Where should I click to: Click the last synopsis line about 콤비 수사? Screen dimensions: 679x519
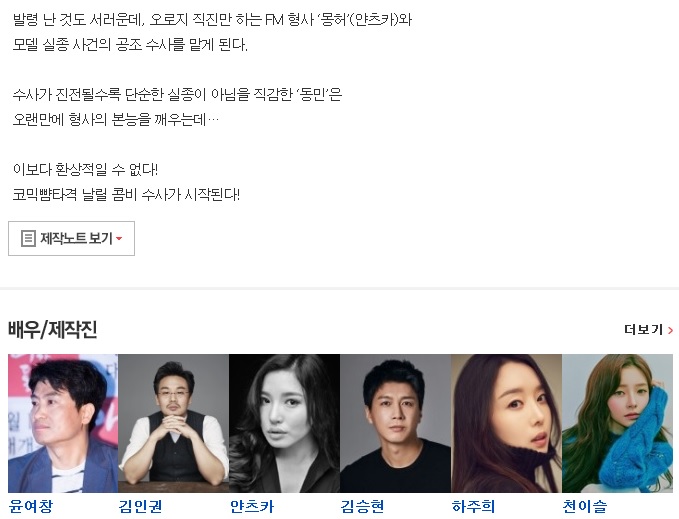pyautogui.click(x=126, y=194)
